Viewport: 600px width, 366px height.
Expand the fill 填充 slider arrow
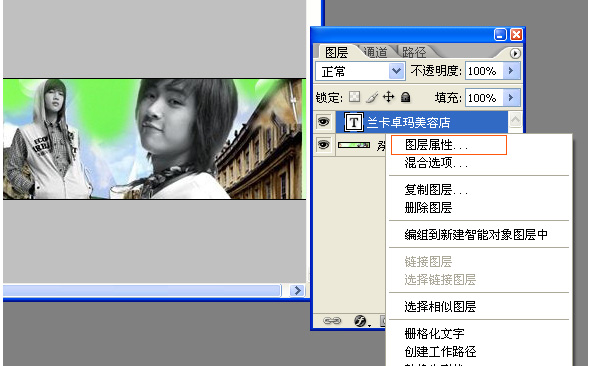(511, 98)
